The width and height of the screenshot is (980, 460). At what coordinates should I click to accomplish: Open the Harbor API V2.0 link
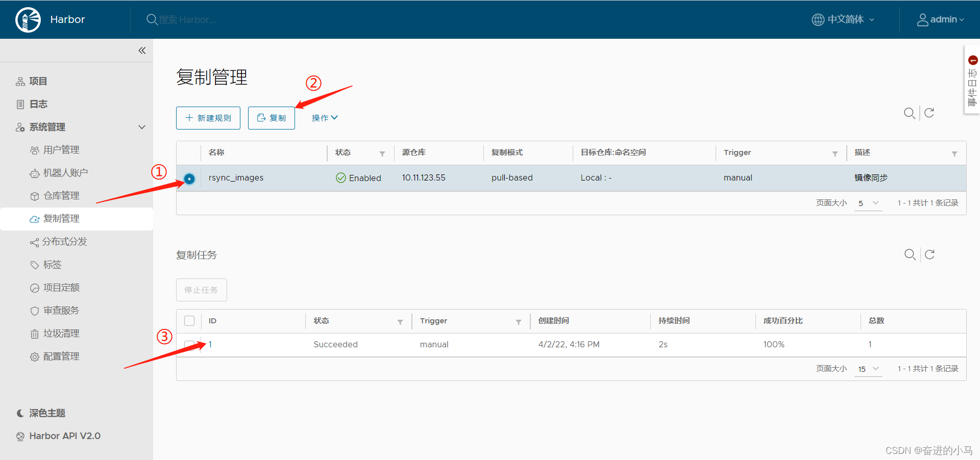tap(59, 436)
